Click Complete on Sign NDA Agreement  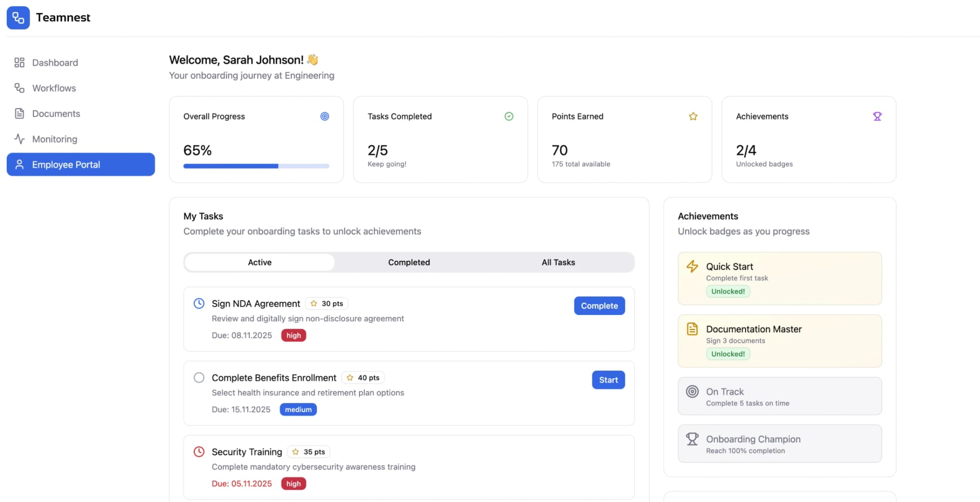tap(599, 305)
